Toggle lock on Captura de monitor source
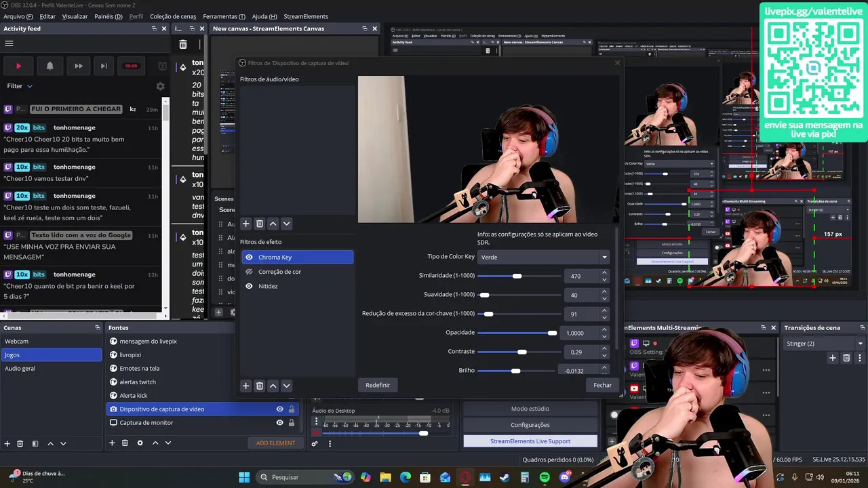Screen dimensions: 868x488 click(292, 423)
